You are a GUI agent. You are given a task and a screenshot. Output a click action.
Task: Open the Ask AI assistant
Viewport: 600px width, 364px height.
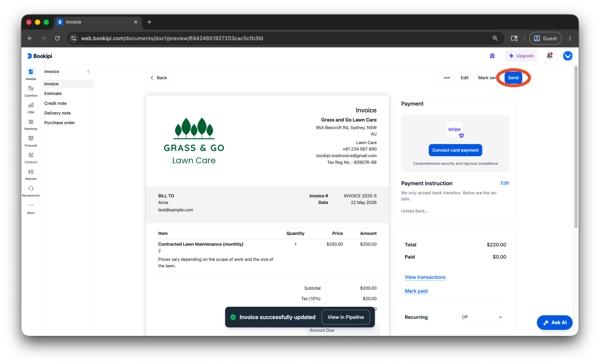pos(555,323)
